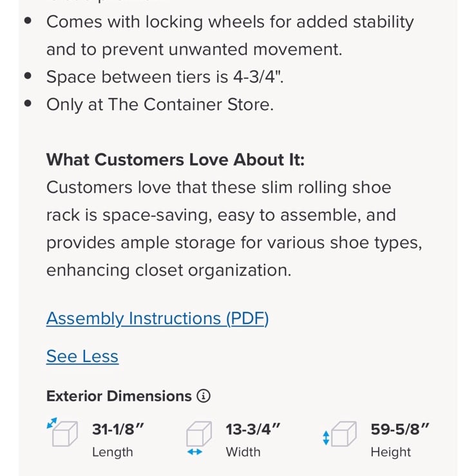Select the 13-3/4" width value

pos(253,429)
